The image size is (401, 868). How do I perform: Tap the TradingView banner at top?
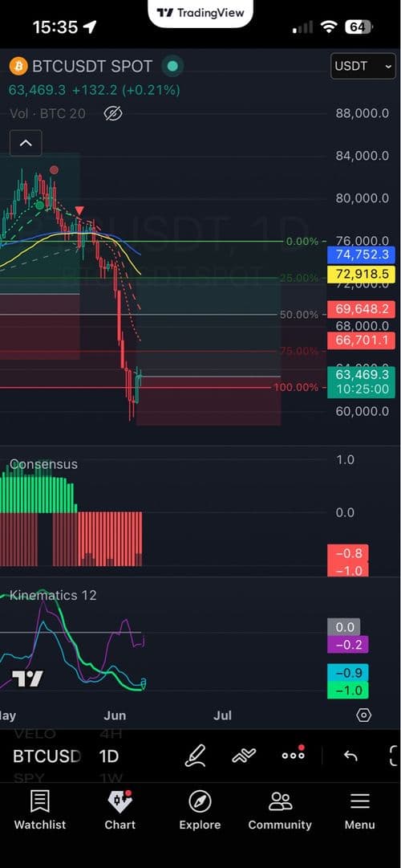click(x=200, y=13)
